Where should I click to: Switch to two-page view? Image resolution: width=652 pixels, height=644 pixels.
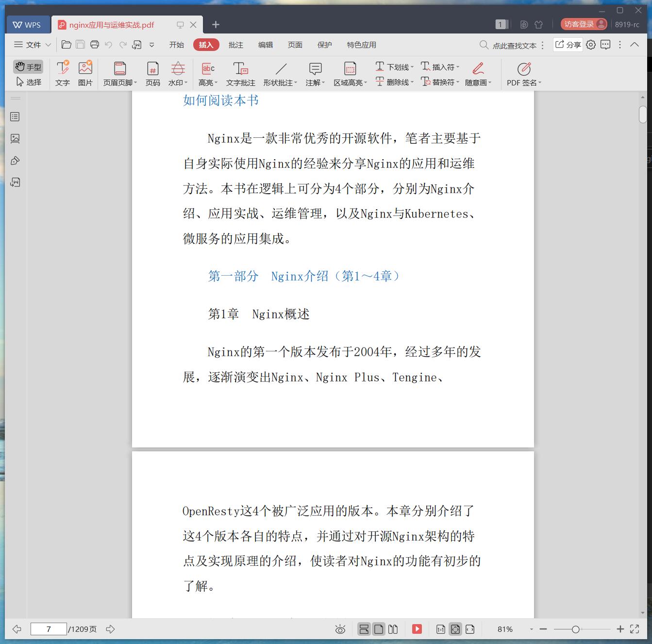[393, 629]
